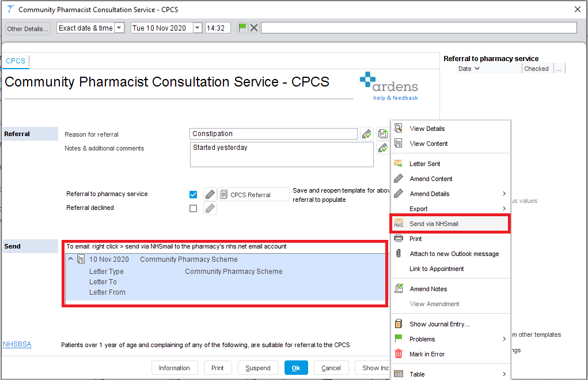Click the Show Journal Entry icon
This screenshot has height=380, width=588.
tap(399, 323)
